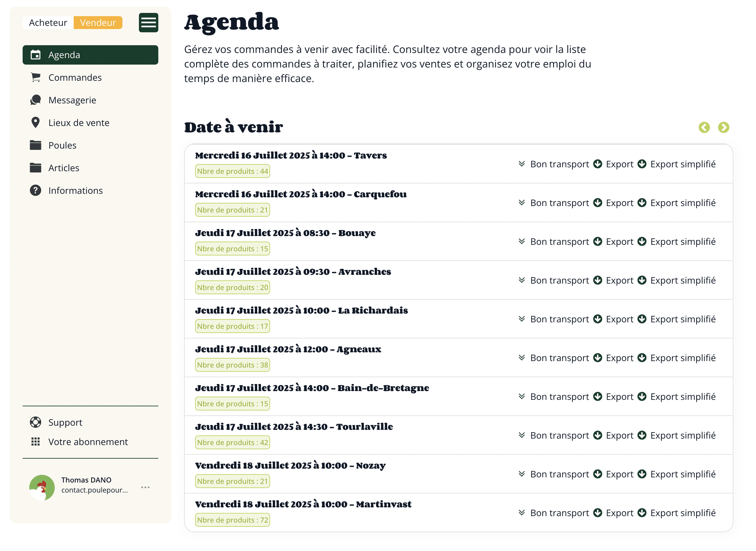Select 'Nbre de produits : 44' badge
The width and height of the screenshot is (756, 551).
233,172
